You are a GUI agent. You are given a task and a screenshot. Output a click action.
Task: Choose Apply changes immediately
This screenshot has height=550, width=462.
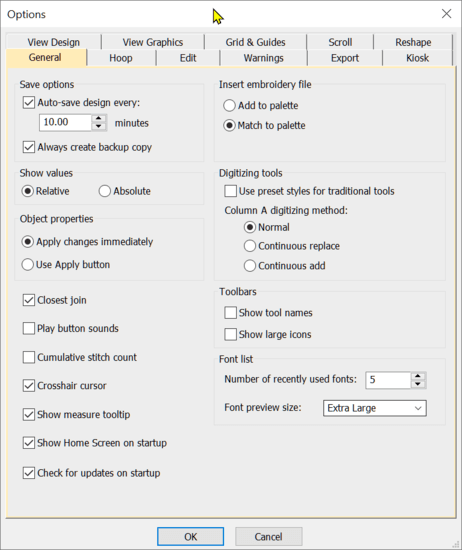pyautogui.click(x=27, y=242)
